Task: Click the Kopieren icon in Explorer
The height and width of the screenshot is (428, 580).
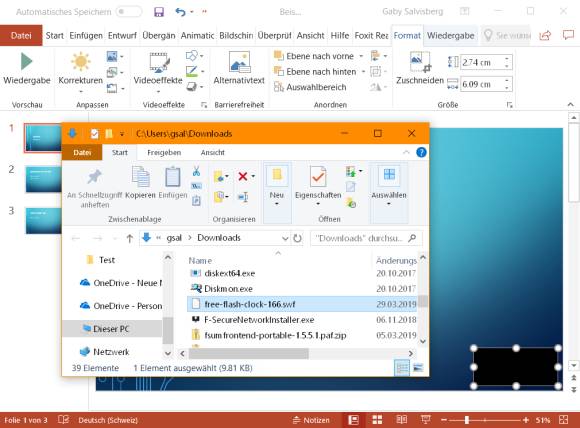Action: [x=141, y=176]
